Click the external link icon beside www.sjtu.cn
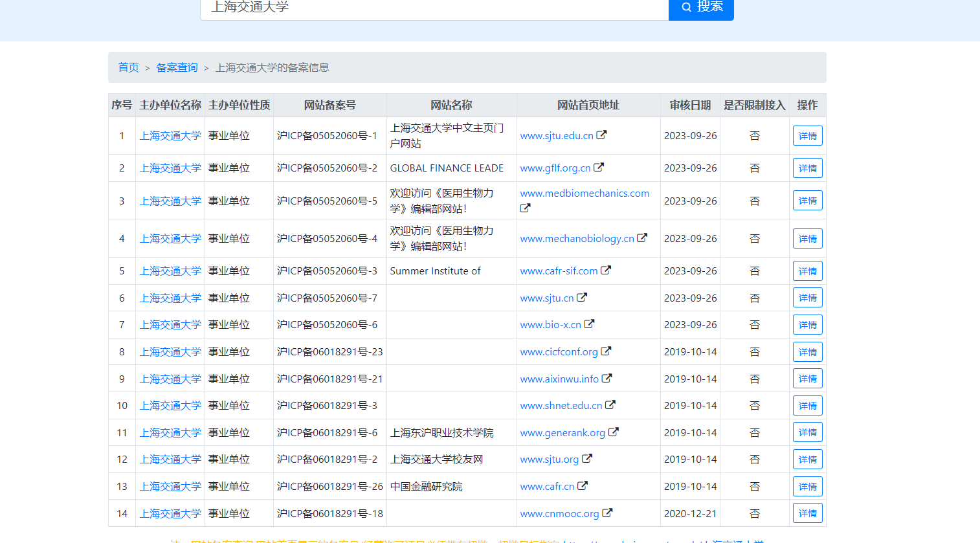The height and width of the screenshot is (543, 980). pyautogui.click(x=582, y=298)
